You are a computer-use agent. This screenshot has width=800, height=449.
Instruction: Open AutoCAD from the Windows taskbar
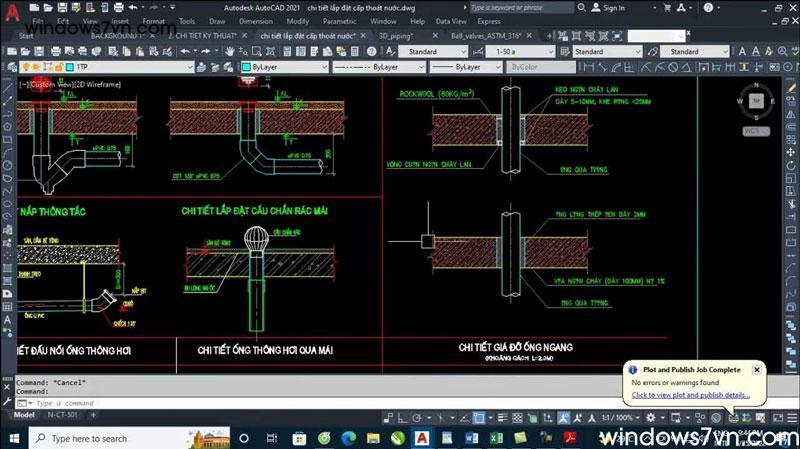[x=422, y=438]
